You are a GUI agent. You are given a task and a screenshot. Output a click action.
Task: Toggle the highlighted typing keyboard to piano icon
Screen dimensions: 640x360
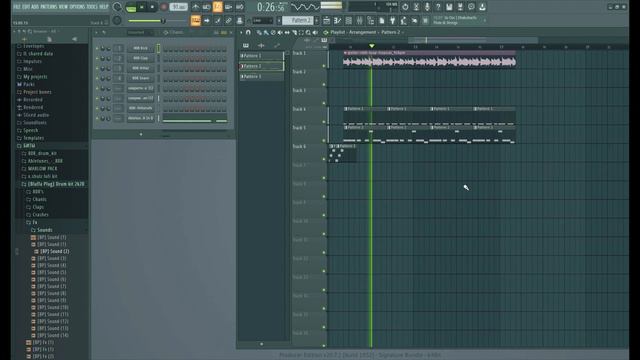(x=196, y=20)
